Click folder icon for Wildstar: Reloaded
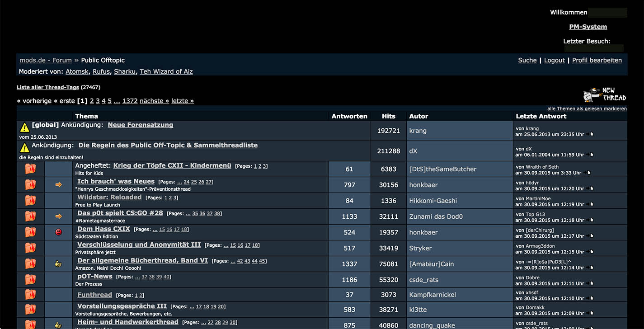Viewport: 644px width, 329px height. tap(30, 201)
